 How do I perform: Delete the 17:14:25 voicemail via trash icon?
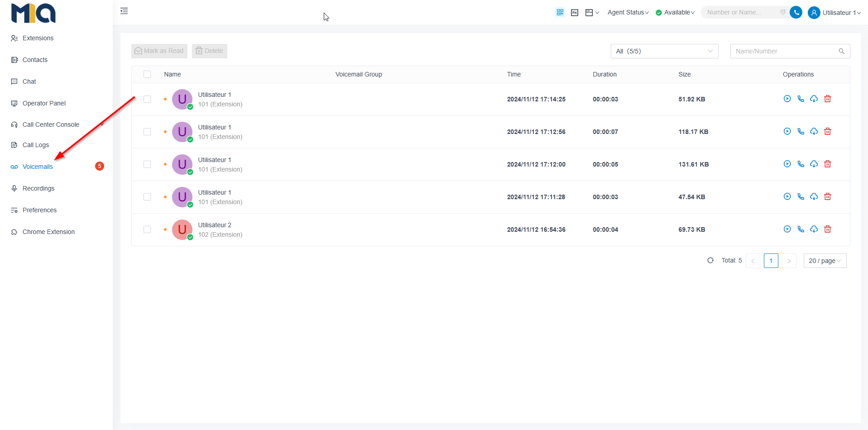828,99
